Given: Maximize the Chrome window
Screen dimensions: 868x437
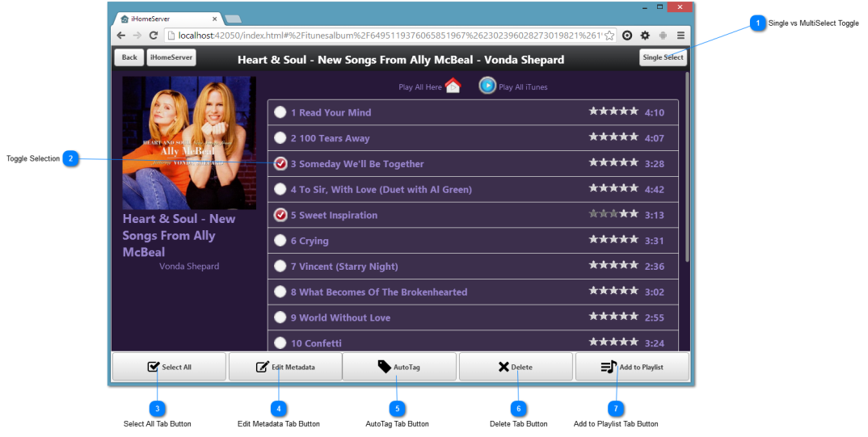Looking at the screenshot, I should 659,6.
